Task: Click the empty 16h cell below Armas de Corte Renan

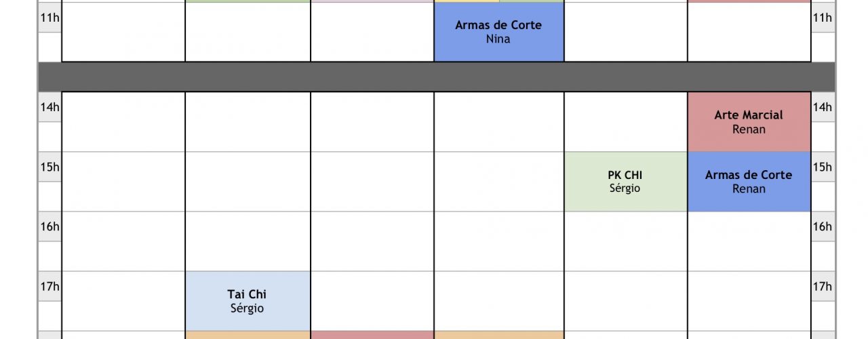Action: tap(749, 241)
